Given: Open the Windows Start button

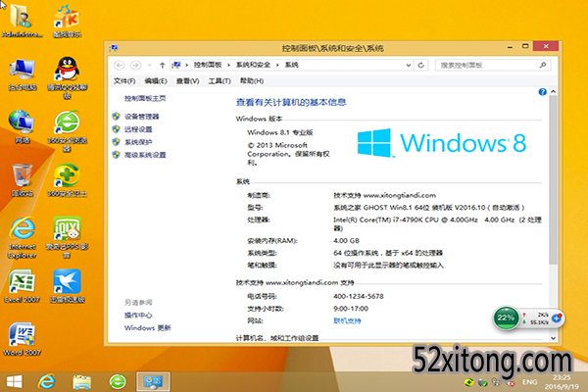Looking at the screenshot, I should click(x=15, y=382).
